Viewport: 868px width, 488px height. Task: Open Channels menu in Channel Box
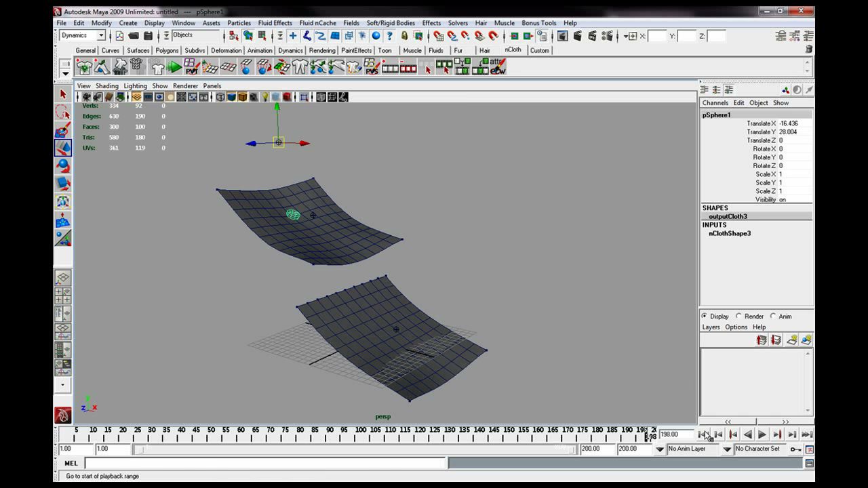click(715, 103)
